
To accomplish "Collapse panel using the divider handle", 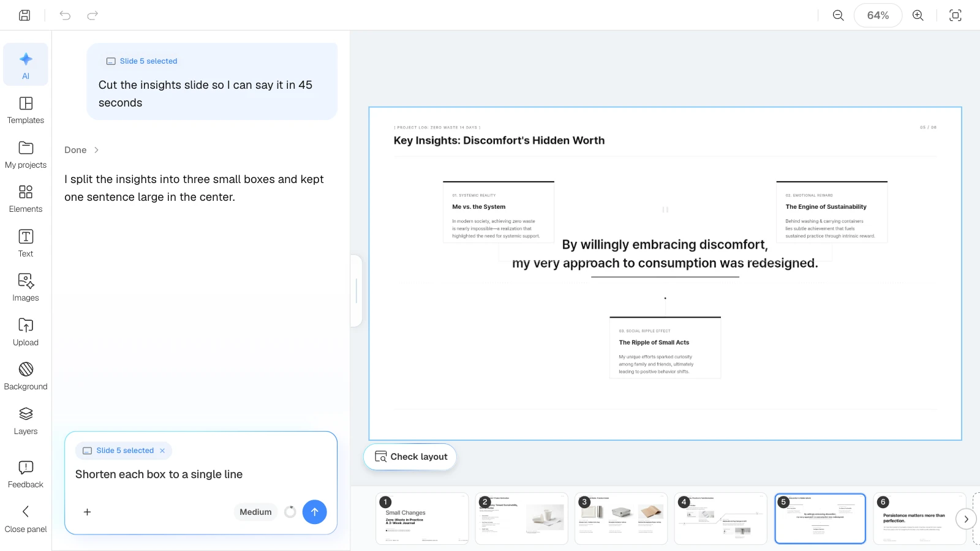I will 356,291.
